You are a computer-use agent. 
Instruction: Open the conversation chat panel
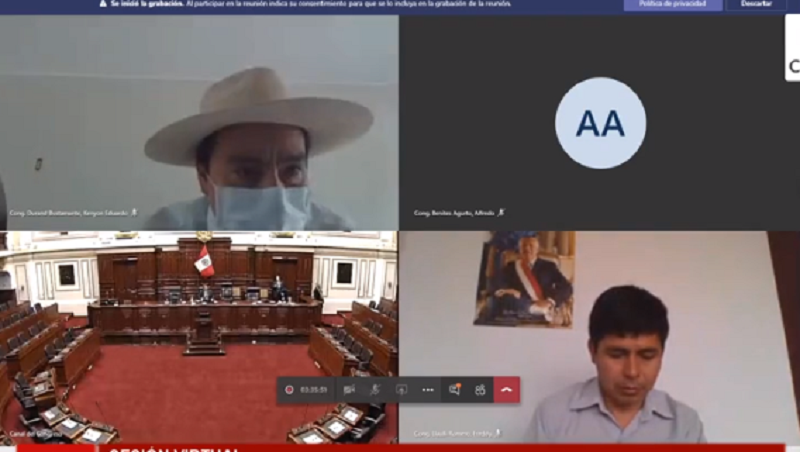[455, 390]
